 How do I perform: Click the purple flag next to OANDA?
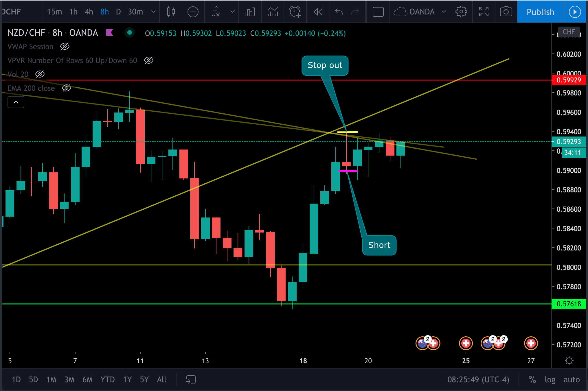109,33
